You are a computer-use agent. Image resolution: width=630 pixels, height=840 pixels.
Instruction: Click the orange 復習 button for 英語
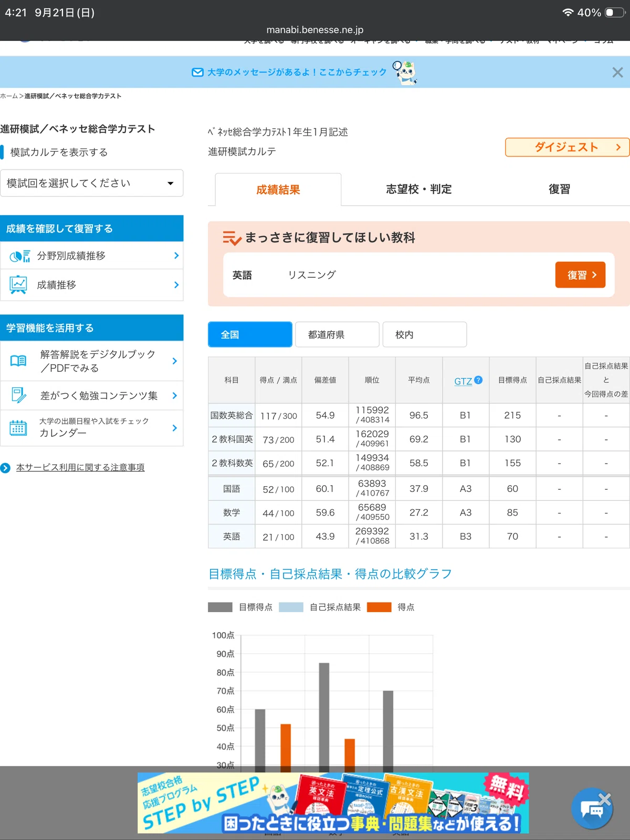pos(580,275)
